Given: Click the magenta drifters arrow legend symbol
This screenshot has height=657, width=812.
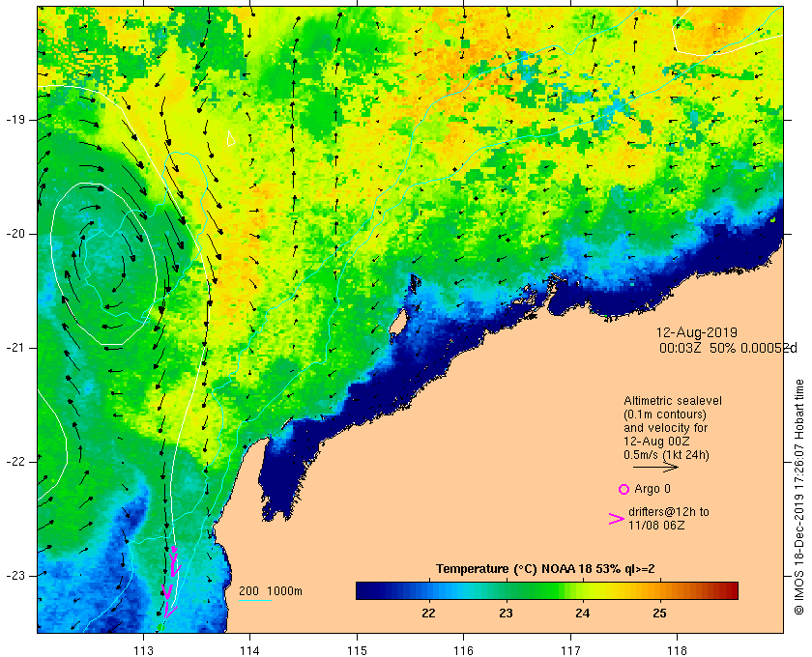Looking at the screenshot, I should [616, 519].
